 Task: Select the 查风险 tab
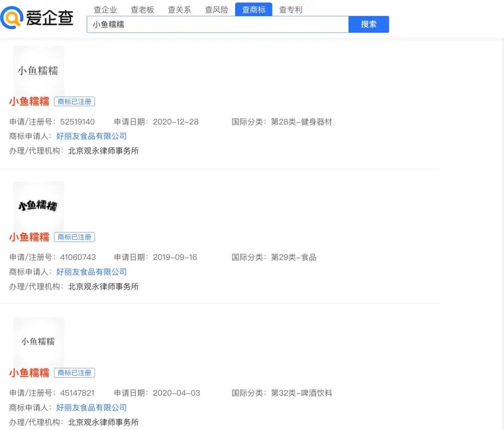[217, 10]
